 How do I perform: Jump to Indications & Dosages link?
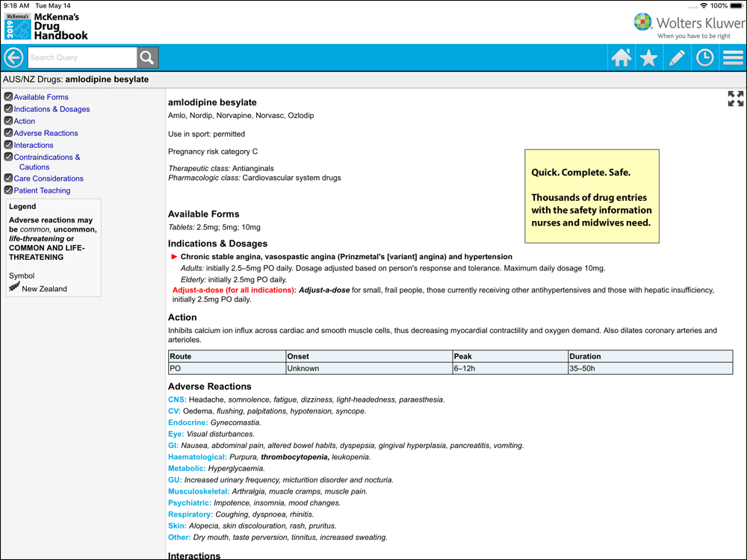(52, 109)
